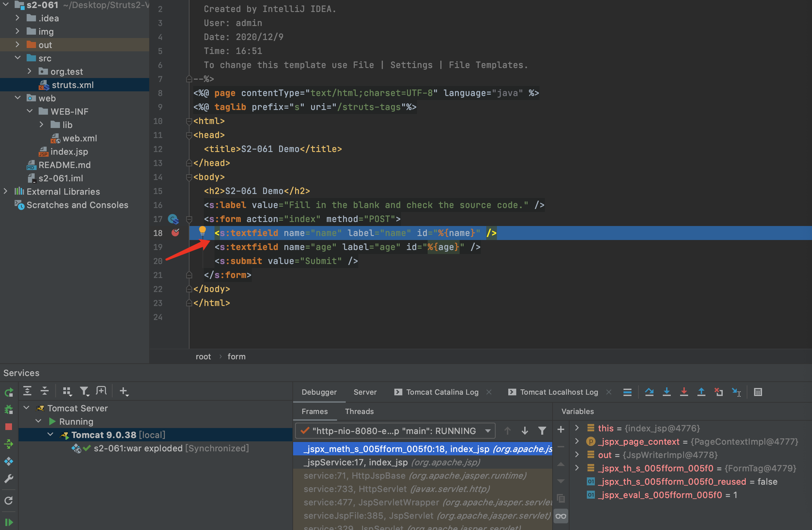Switch to the Threads tab

pos(359,411)
